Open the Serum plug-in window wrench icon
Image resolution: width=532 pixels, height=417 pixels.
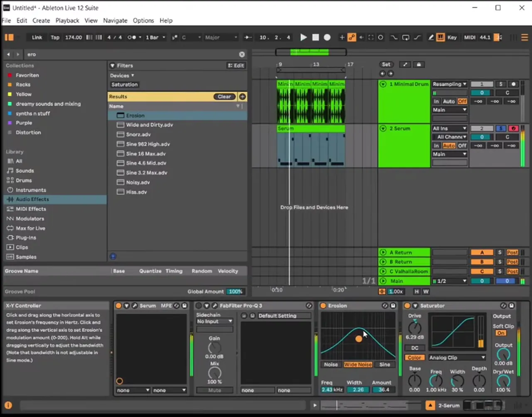[x=135, y=306]
